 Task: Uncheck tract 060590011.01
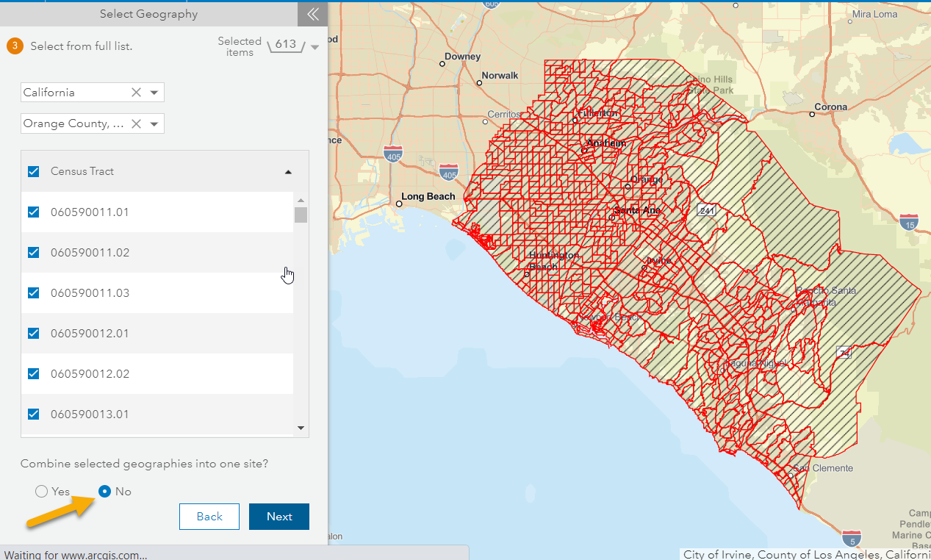point(33,212)
